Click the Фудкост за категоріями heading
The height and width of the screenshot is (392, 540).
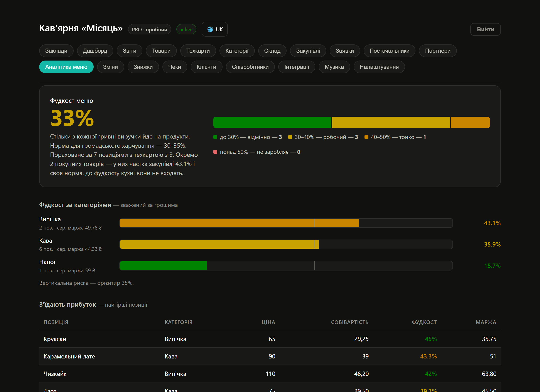[x=75, y=205]
